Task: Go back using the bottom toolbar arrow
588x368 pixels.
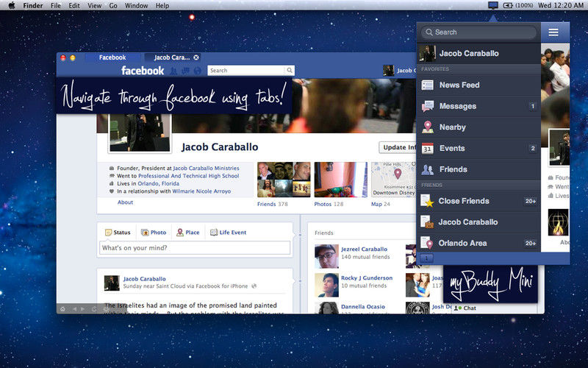Action: coord(74,308)
